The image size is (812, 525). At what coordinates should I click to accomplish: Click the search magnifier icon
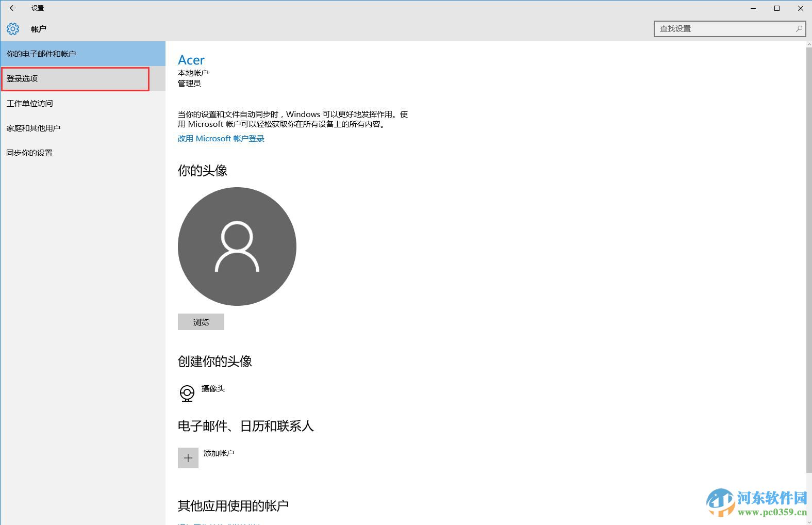pyautogui.click(x=799, y=29)
